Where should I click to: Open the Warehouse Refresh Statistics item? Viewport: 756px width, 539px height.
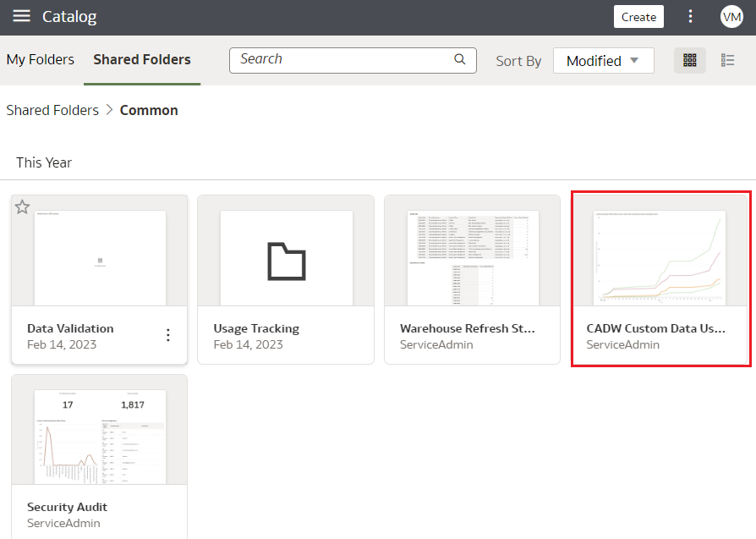pos(472,257)
